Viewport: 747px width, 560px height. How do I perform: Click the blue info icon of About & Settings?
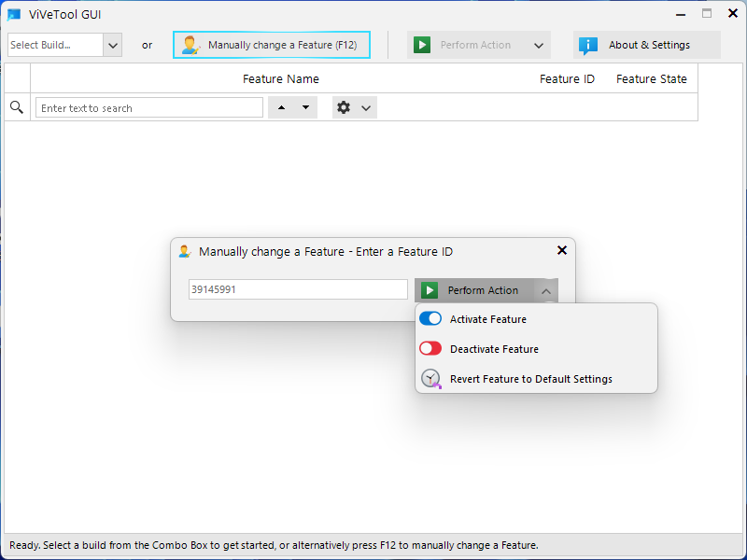(x=588, y=45)
